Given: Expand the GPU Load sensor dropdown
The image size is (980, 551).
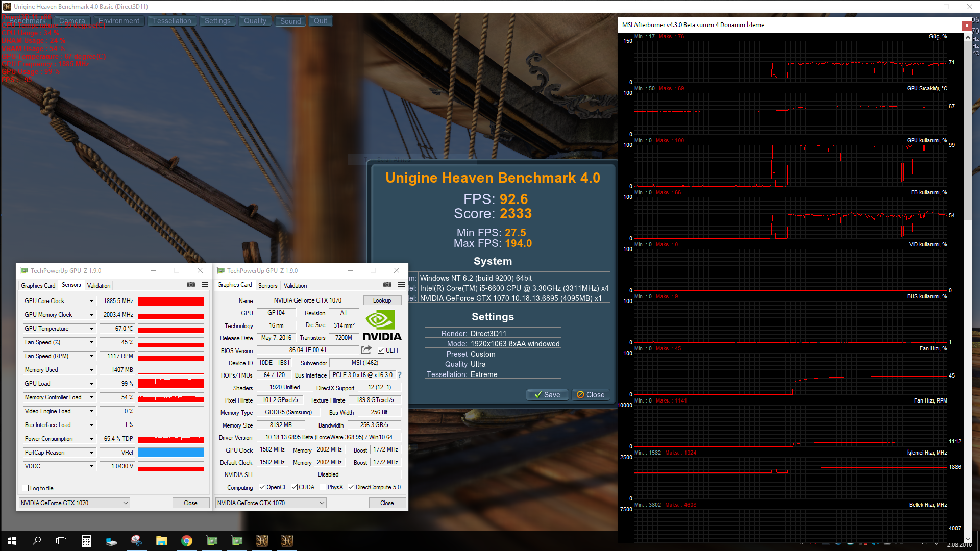Looking at the screenshot, I should pyautogui.click(x=92, y=384).
